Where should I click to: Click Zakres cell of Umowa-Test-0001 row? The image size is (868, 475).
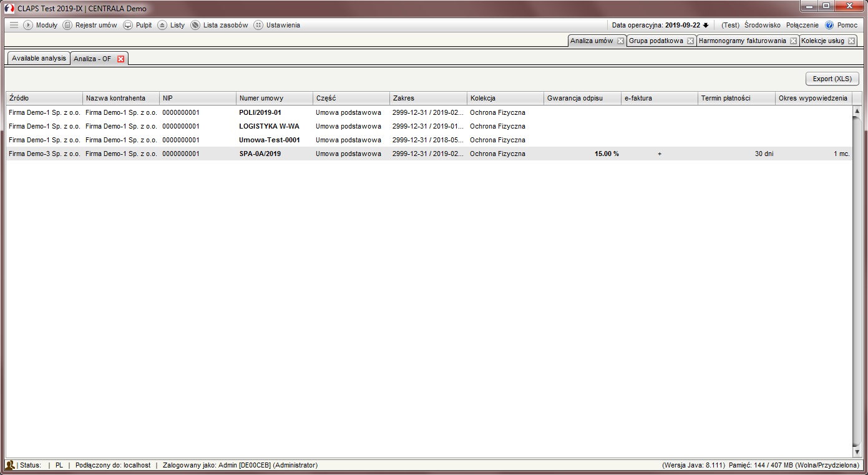(428, 140)
